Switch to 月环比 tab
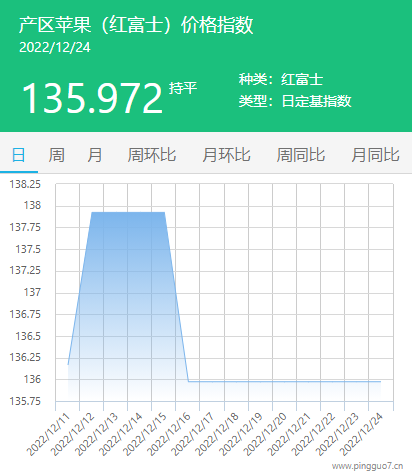412x475 pixels. coord(226,155)
